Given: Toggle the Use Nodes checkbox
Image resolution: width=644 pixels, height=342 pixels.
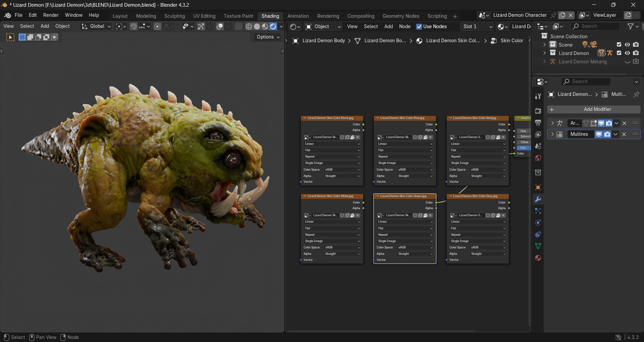Looking at the screenshot, I should [419, 26].
